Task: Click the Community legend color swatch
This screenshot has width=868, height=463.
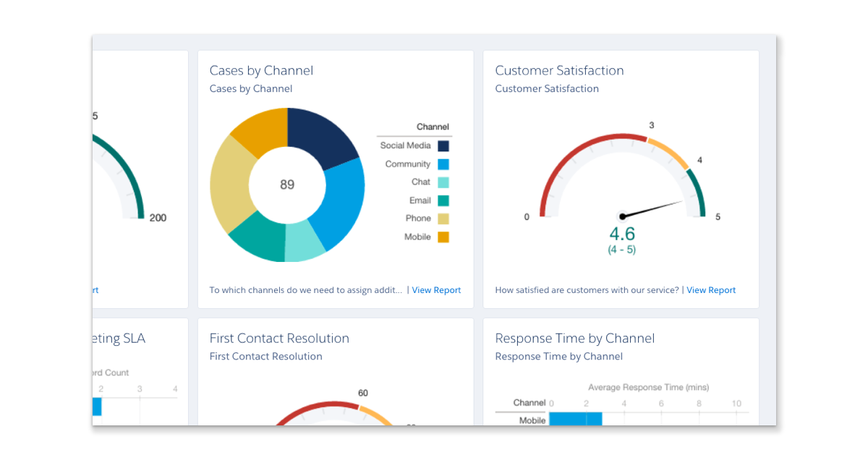Action: 443,164
